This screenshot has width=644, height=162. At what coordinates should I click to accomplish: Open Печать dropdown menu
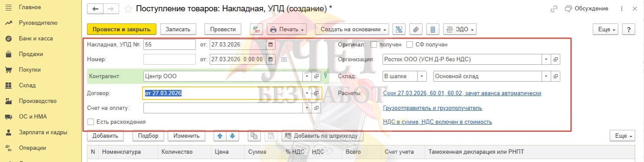(287, 29)
